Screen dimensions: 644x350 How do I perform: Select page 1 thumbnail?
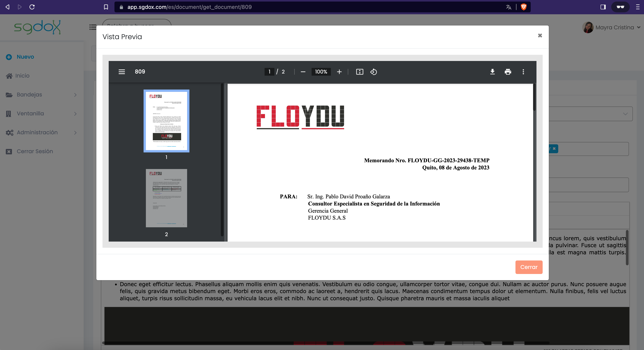[x=166, y=121]
